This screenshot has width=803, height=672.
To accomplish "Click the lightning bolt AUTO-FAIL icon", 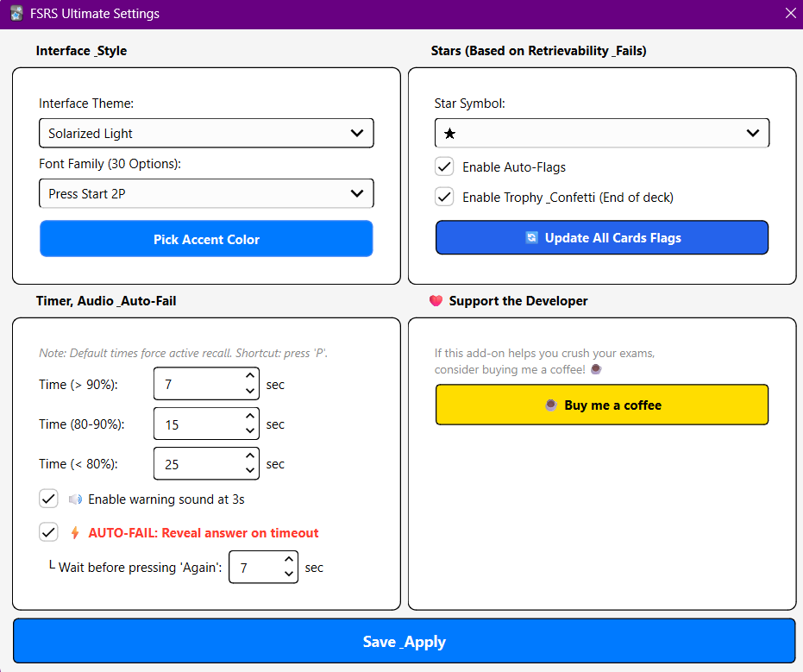I will tap(75, 533).
